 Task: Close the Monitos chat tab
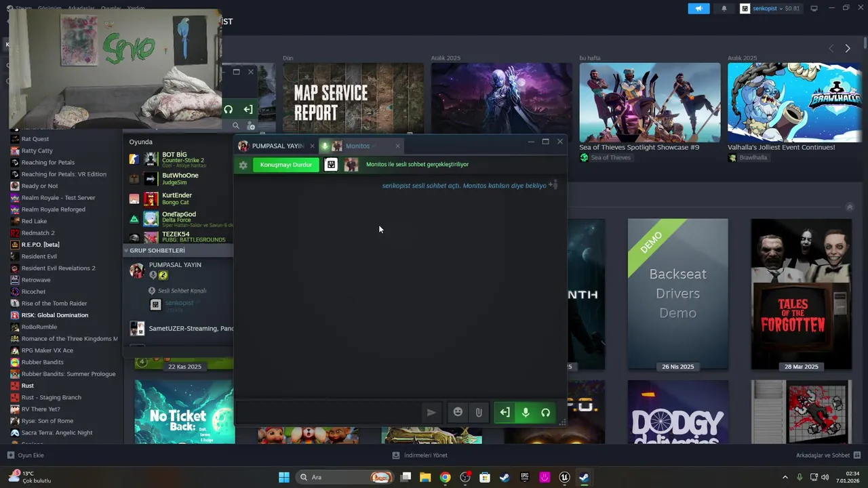pos(397,146)
